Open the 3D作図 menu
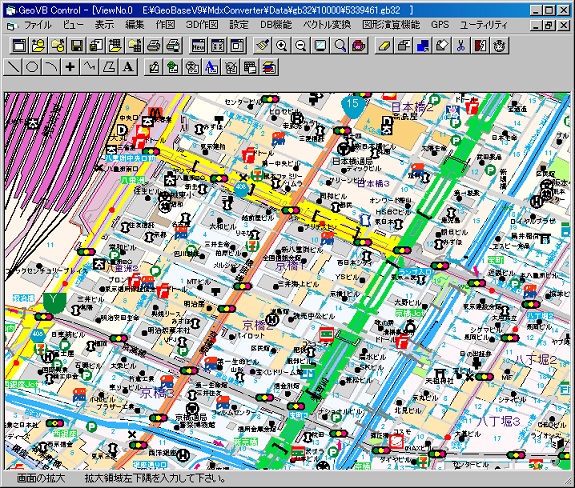Image resolution: width=575 pixels, height=488 pixels. click(x=202, y=25)
